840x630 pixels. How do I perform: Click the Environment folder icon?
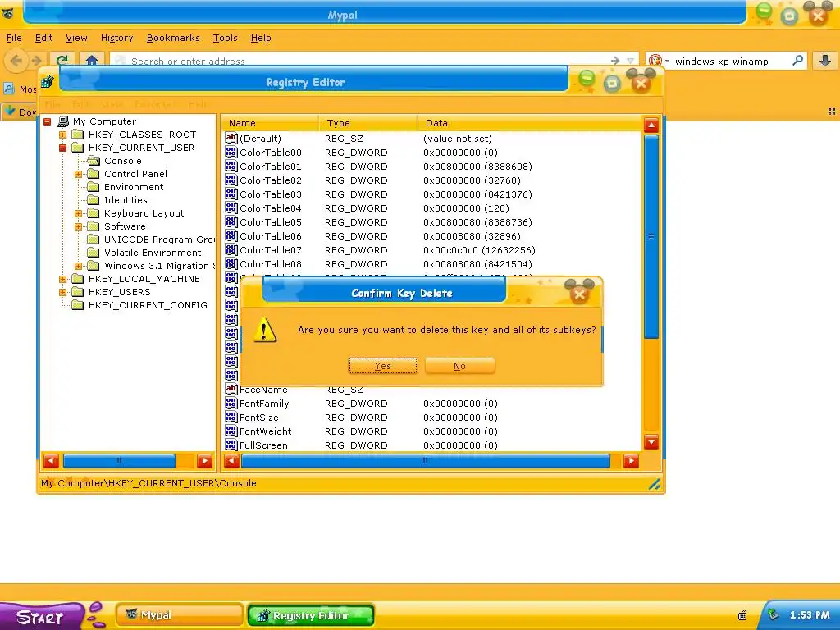(x=94, y=187)
